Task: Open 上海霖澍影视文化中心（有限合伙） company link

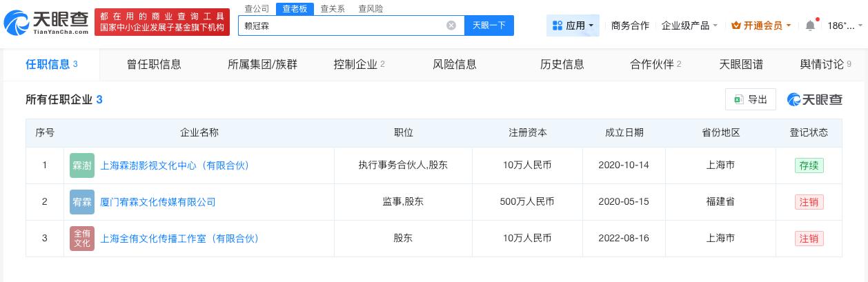Action: [175, 165]
